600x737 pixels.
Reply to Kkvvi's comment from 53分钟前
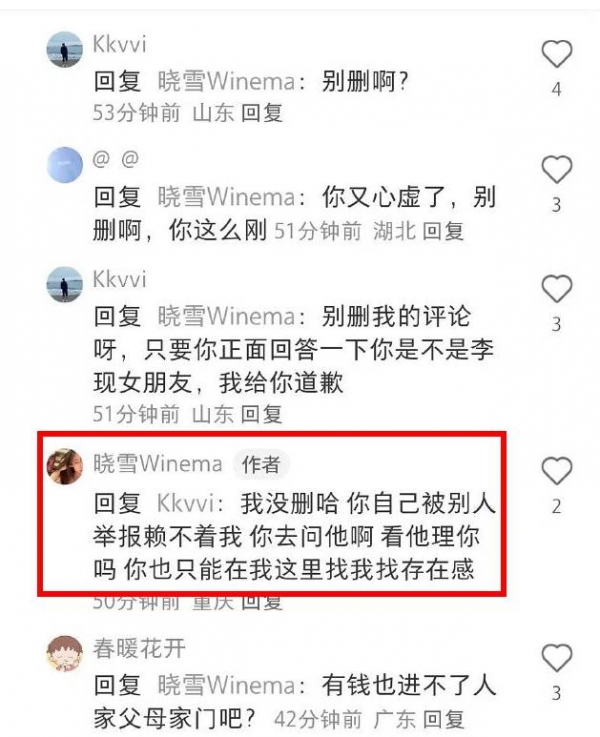(x=262, y=113)
